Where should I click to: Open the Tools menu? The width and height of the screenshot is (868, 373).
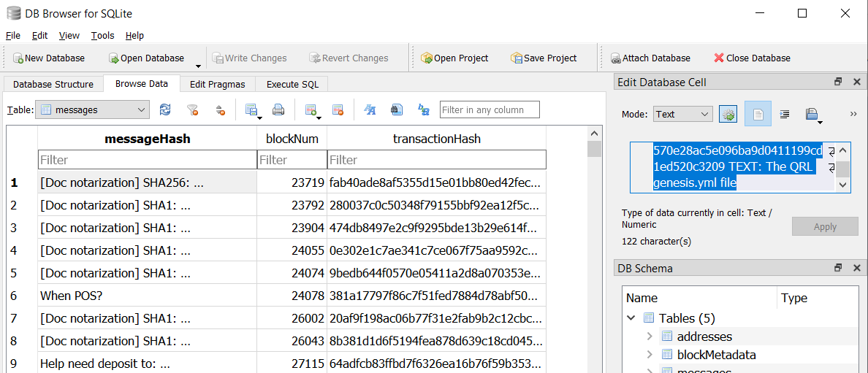102,36
